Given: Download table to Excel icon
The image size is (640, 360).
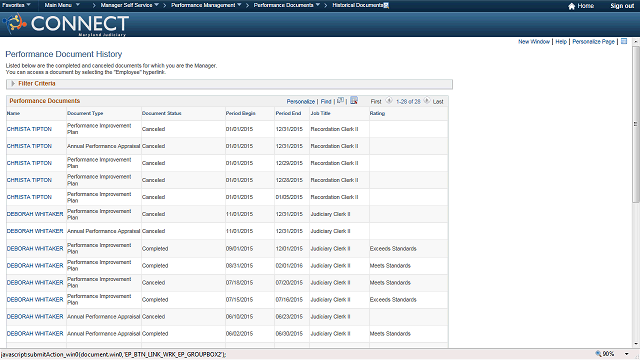Looking at the screenshot, I should pos(354,100).
